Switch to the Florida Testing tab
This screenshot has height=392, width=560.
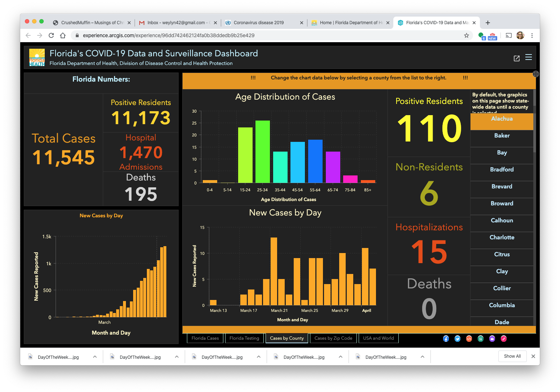tap(244, 338)
